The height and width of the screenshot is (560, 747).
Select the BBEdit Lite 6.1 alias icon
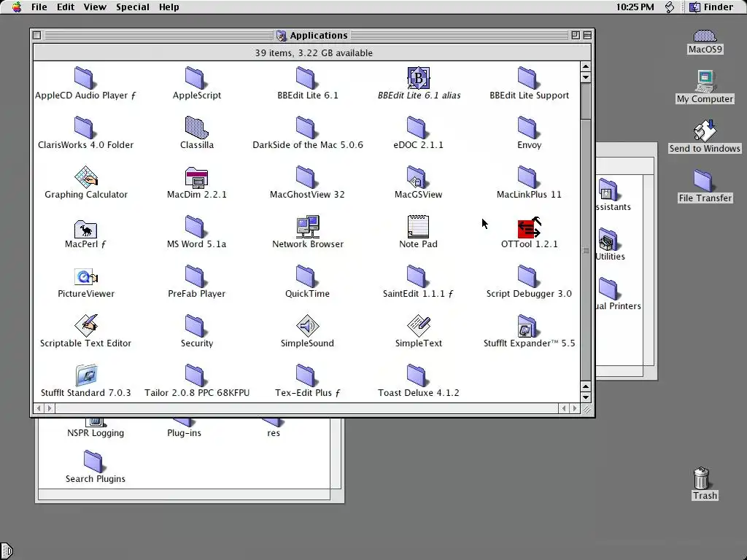tap(418, 77)
